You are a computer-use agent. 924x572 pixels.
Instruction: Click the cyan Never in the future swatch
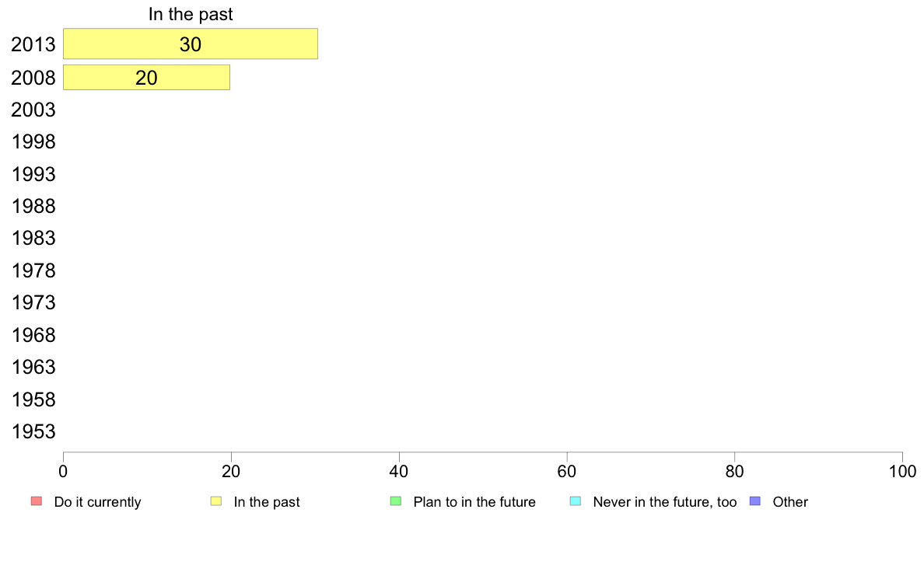pos(576,501)
